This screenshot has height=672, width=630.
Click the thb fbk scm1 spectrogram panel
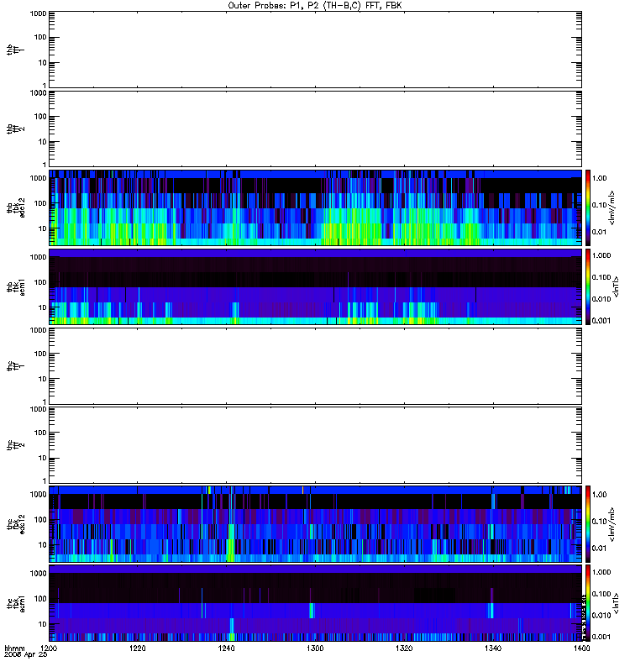(x=316, y=286)
